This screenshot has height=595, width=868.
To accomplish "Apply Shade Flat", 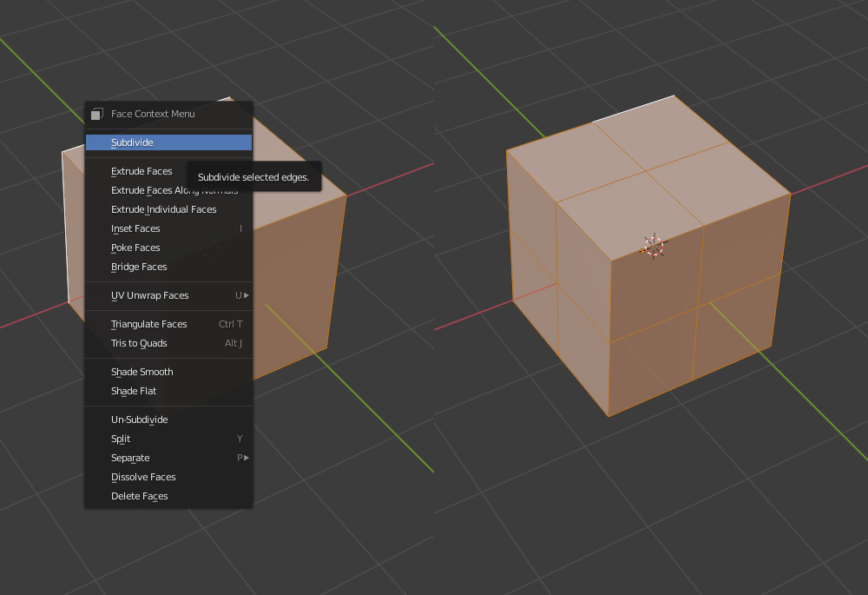I will point(169,391).
